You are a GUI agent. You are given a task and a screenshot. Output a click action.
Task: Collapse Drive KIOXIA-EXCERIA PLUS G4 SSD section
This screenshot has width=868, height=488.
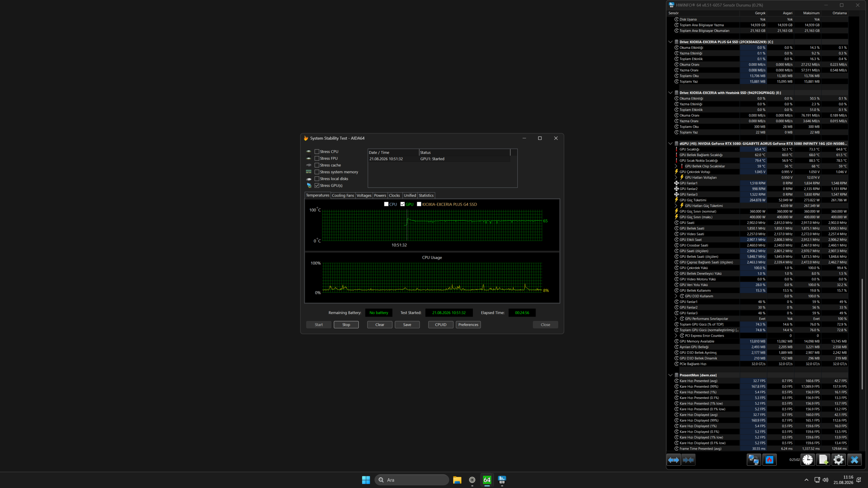pos(670,42)
